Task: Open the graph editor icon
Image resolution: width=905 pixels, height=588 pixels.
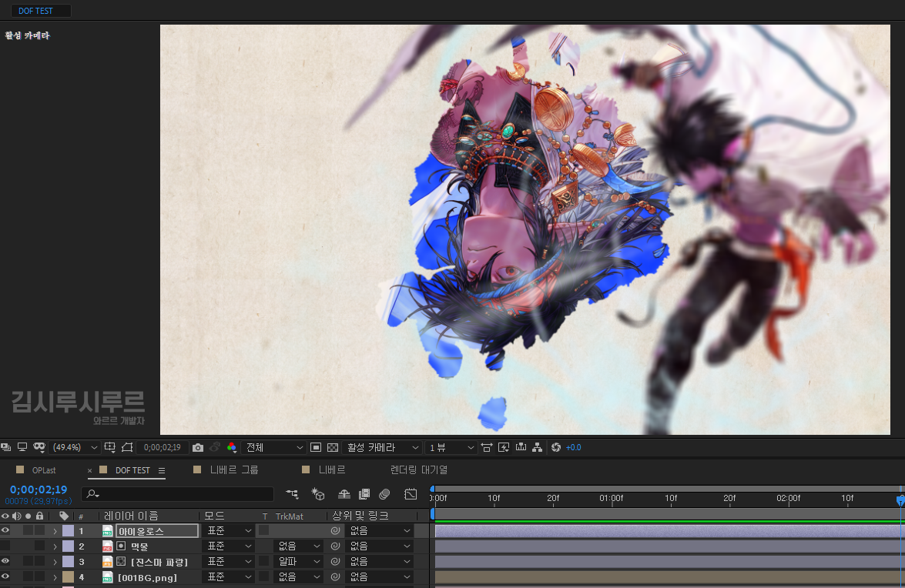Action: coord(411,494)
